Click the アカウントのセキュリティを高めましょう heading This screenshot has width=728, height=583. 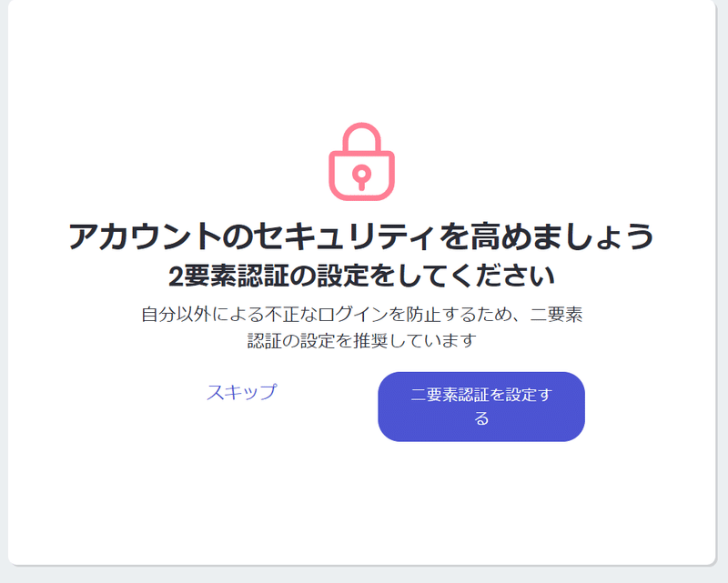(361, 236)
